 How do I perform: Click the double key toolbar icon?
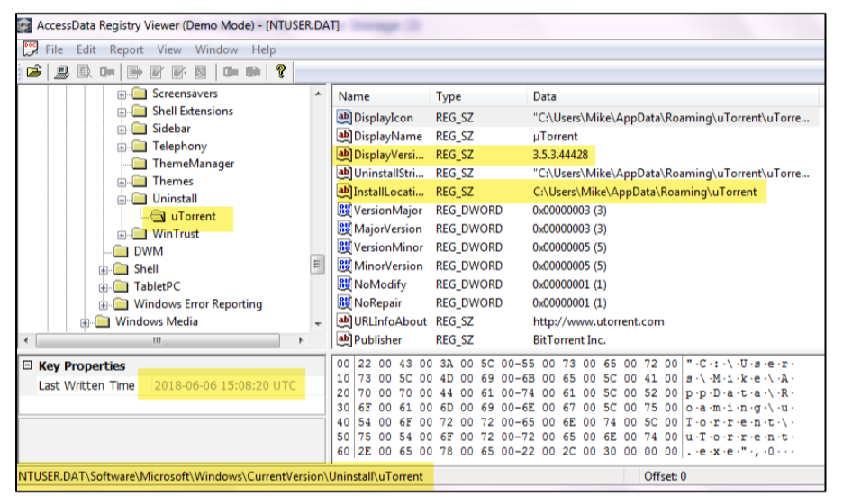pos(253,71)
